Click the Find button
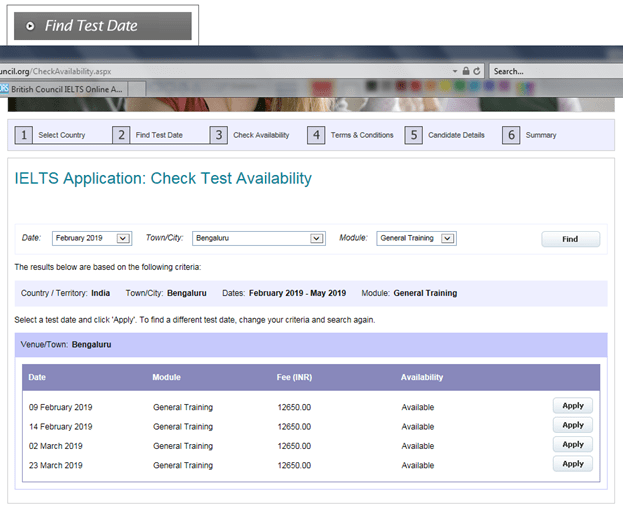 pos(571,239)
